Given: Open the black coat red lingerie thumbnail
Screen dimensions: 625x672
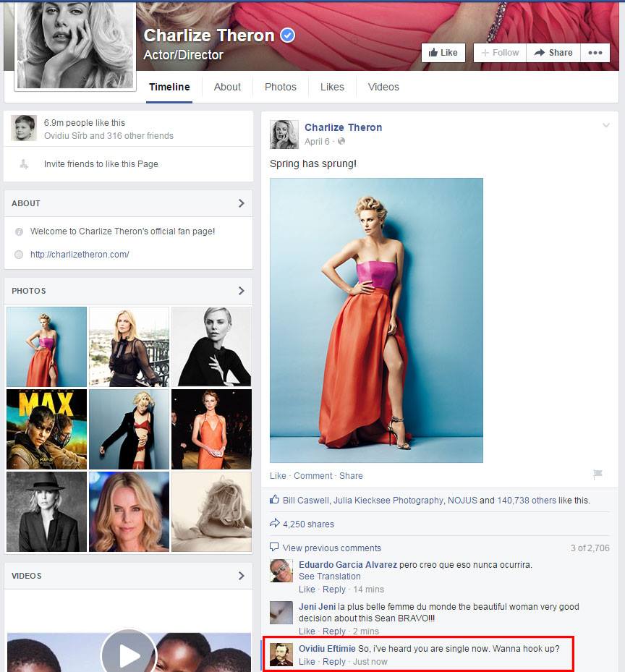Looking at the screenshot, I should pos(129,429).
